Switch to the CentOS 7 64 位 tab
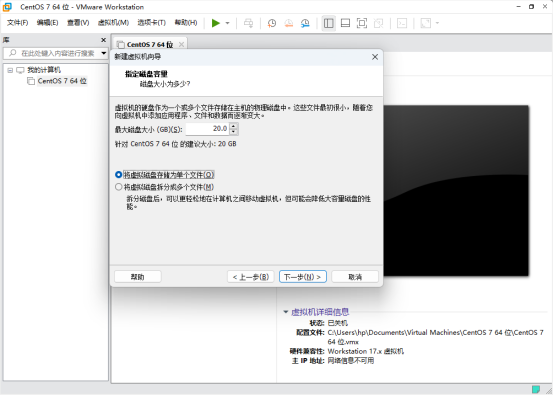554x395 pixels. tap(150, 45)
